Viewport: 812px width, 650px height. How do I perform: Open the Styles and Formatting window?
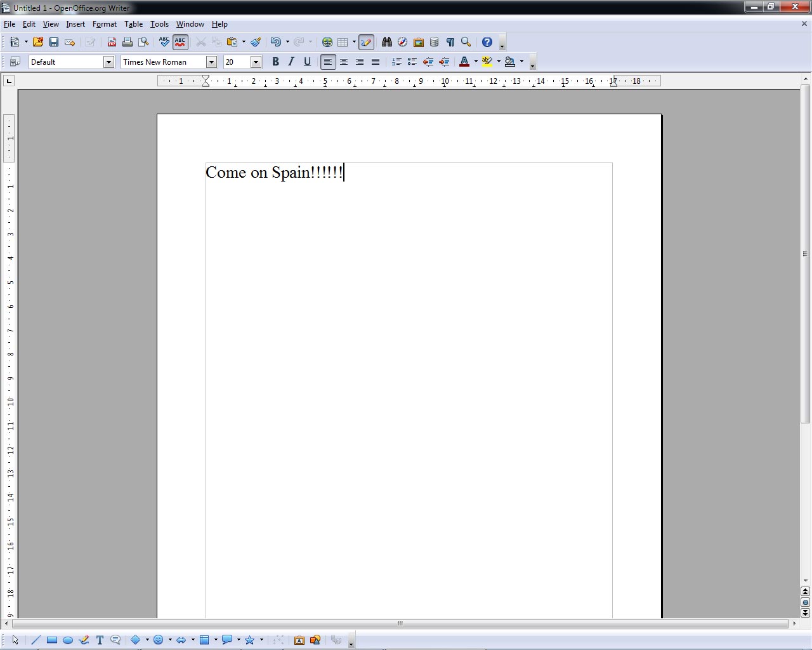click(15, 62)
